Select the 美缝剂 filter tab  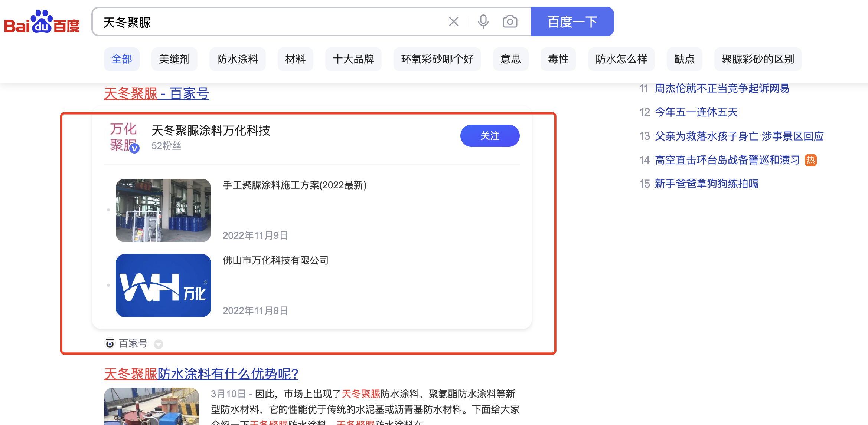point(174,59)
